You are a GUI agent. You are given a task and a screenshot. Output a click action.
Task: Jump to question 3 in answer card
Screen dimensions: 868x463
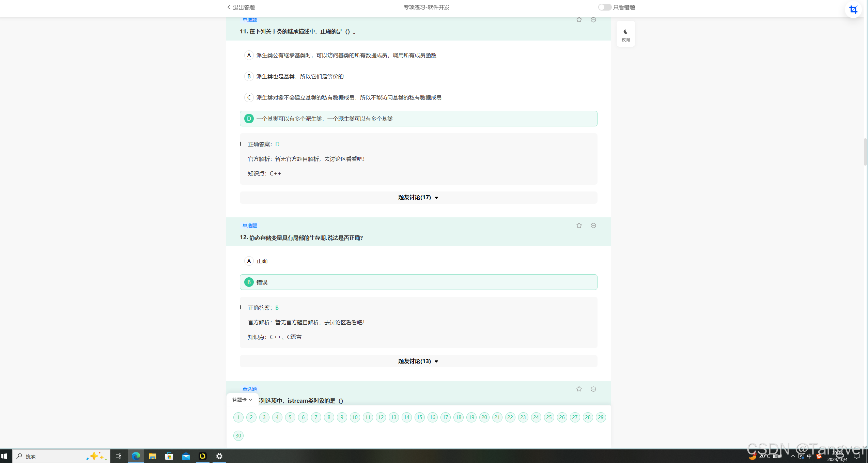[x=264, y=417]
